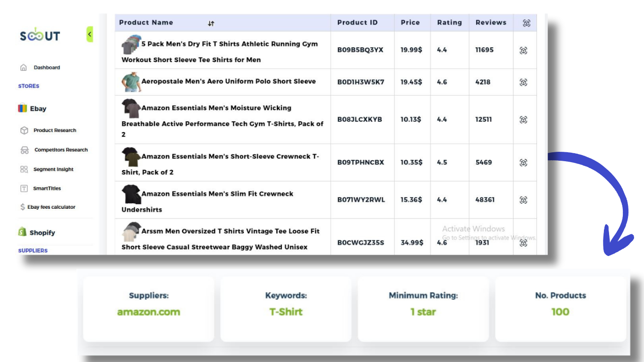Open Shopify store section
The width and height of the screenshot is (644, 362).
(x=42, y=233)
